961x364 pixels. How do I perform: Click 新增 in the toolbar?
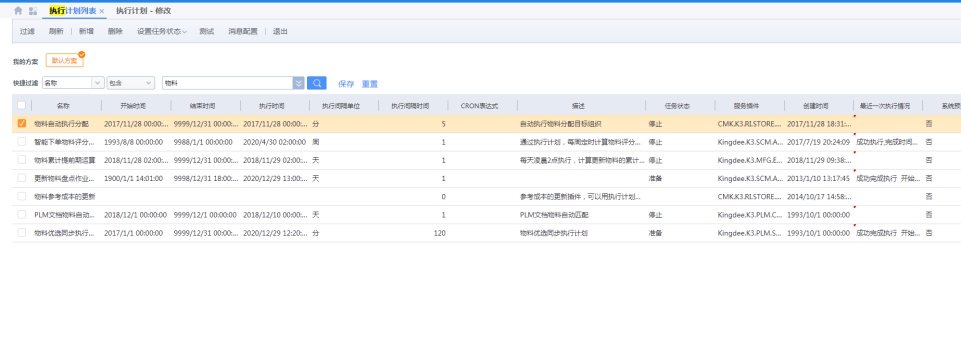coord(86,31)
